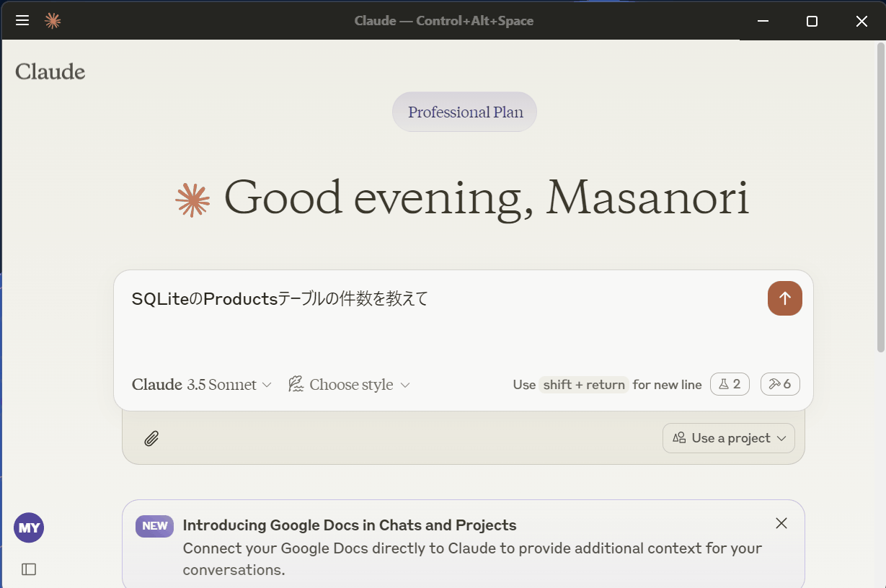886x588 pixels.
Task: Toggle the sidebar panel icon
Action: point(29,569)
